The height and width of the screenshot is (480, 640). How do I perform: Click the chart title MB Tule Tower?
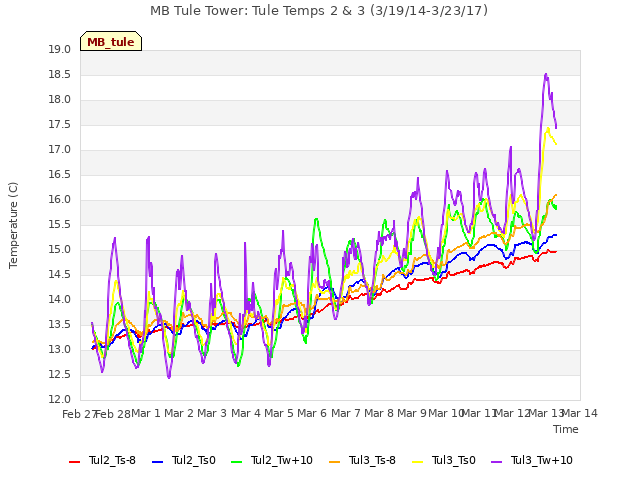[x=319, y=11]
